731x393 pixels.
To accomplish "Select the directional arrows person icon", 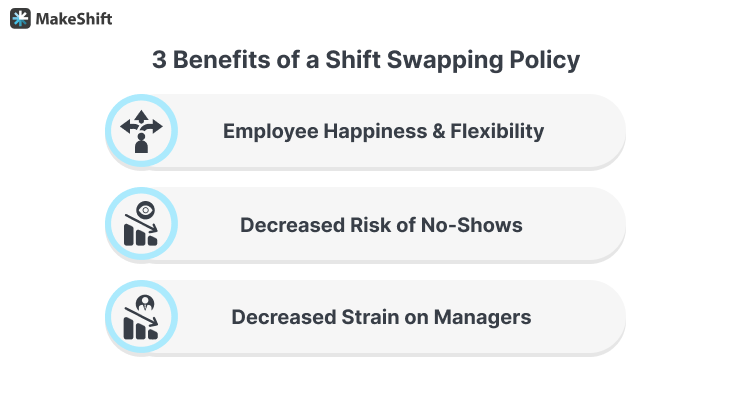I will coord(141,131).
